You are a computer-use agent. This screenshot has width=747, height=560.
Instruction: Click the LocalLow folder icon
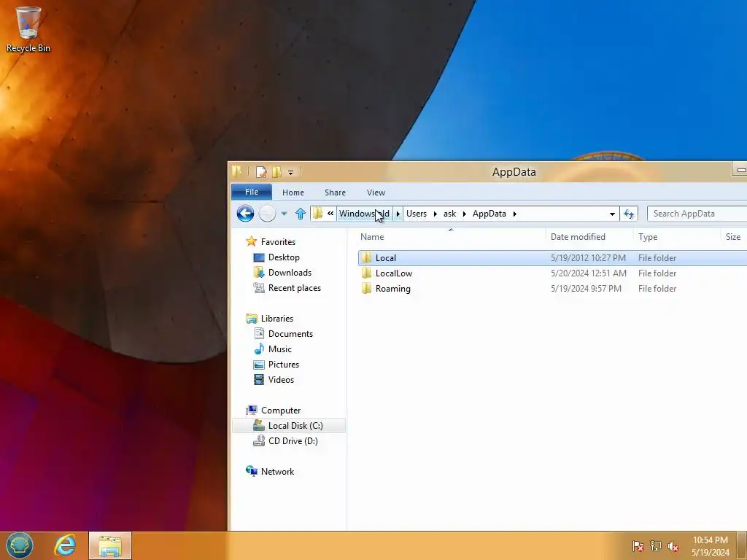366,273
